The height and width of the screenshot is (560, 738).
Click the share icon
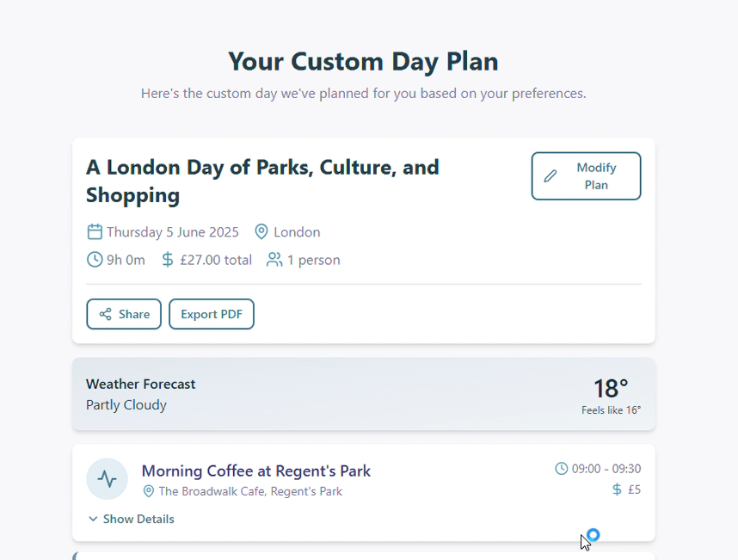pos(105,314)
